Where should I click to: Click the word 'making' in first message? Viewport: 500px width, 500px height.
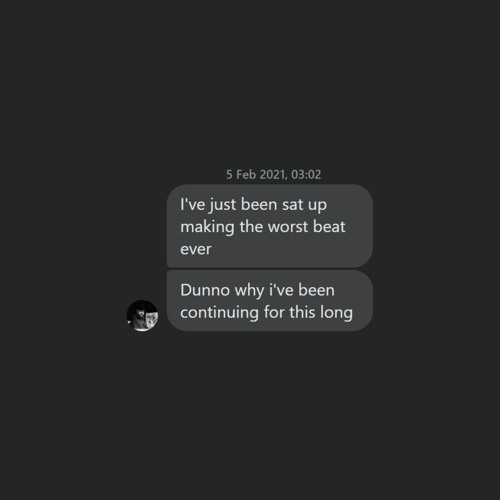click(207, 228)
